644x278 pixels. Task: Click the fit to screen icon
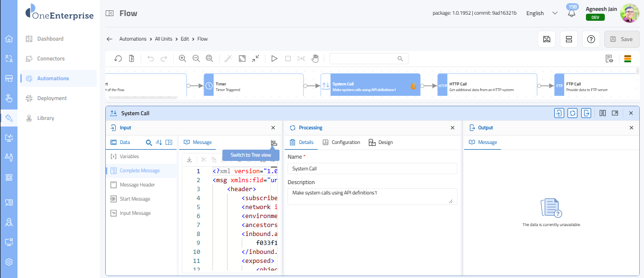coord(242,59)
